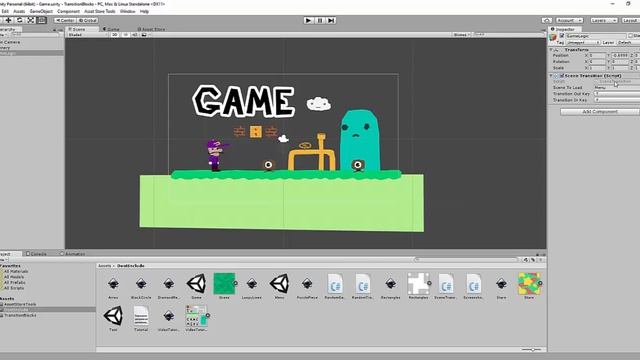The width and height of the screenshot is (640, 360).
Task: Toggle scene audio button
Action: (x=135, y=35)
